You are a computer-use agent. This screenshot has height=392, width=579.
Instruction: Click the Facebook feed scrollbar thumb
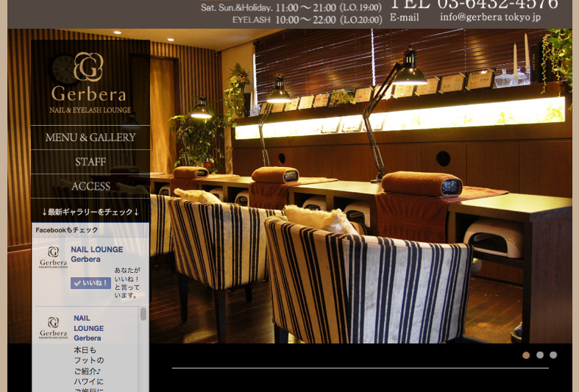pos(143,314)
